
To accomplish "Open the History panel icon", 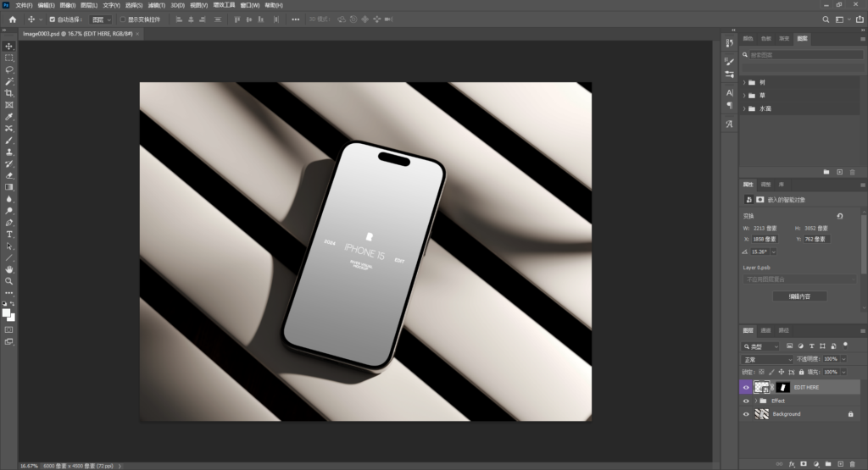I will [729, 42].
